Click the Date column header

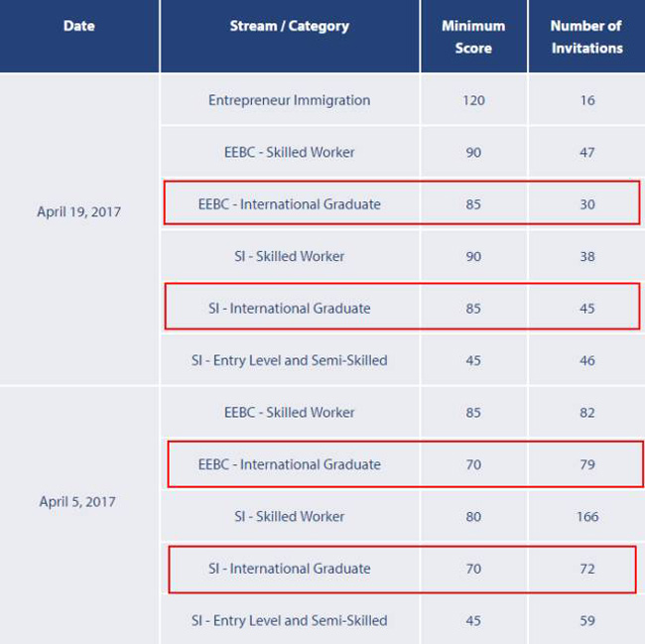tap(78, 26)
